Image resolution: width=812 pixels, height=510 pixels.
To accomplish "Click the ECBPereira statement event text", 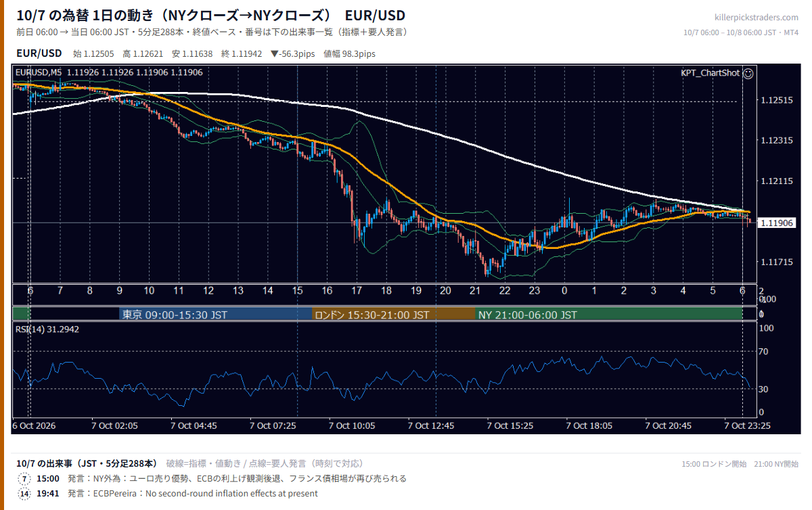I will click(x=193, y=494).
